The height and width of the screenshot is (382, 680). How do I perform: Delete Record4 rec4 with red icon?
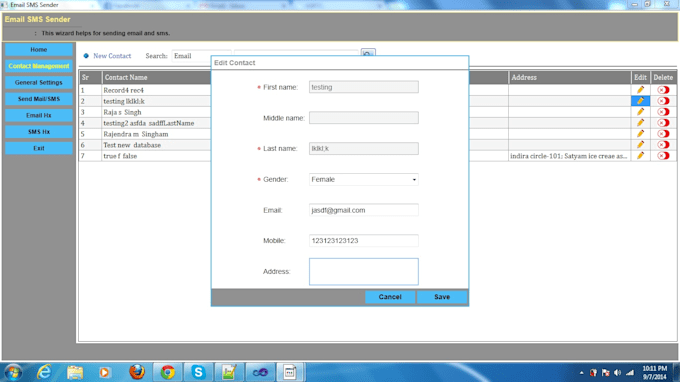pos(663,90)
